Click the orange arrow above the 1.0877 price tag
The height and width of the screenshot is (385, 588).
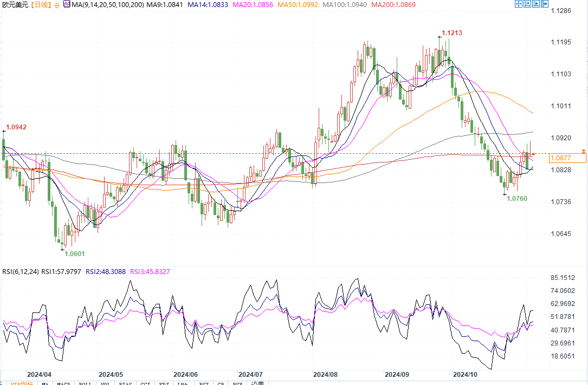click(583, 150)
